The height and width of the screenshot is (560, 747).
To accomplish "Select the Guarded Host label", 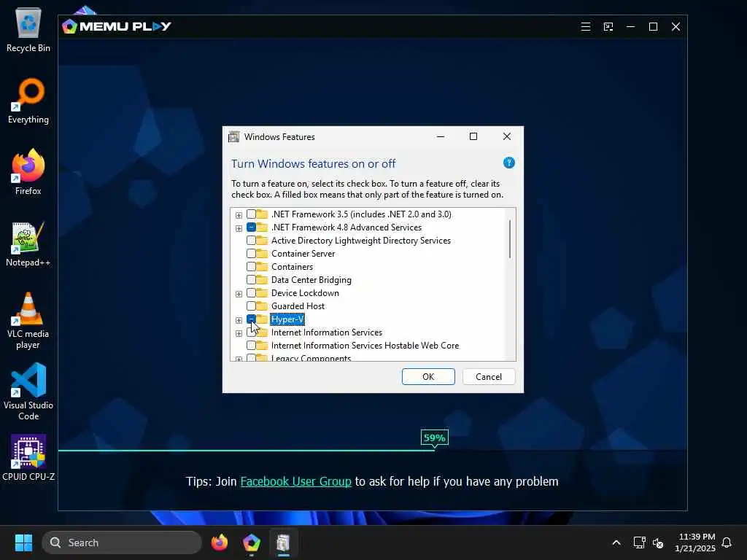I will pos(298,306).
